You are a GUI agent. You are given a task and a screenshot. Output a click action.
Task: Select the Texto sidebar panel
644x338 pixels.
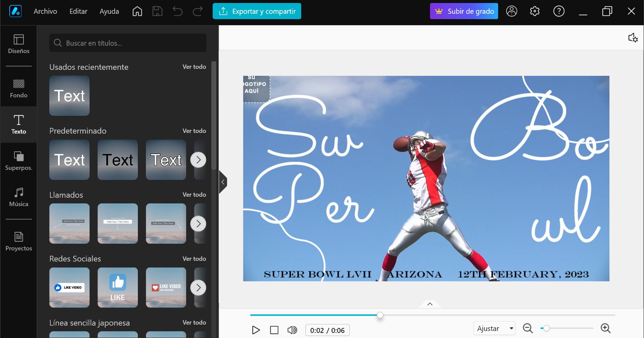point(19,125)
